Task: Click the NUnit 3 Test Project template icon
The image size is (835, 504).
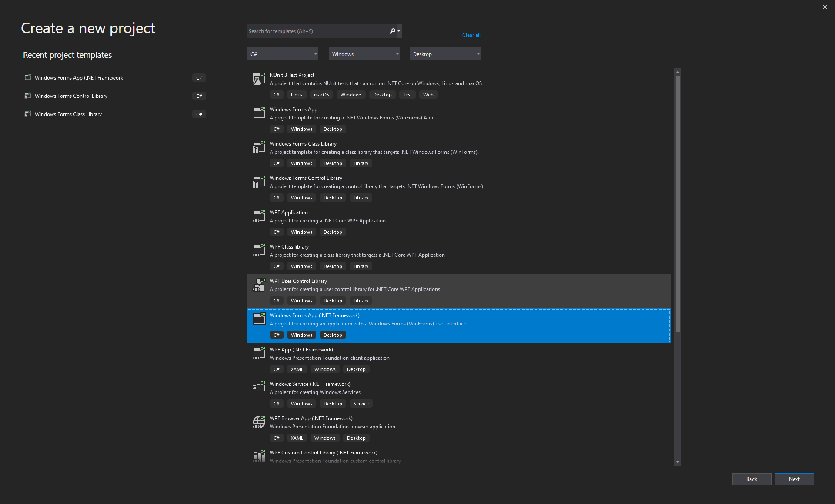Action: point(259,79)
